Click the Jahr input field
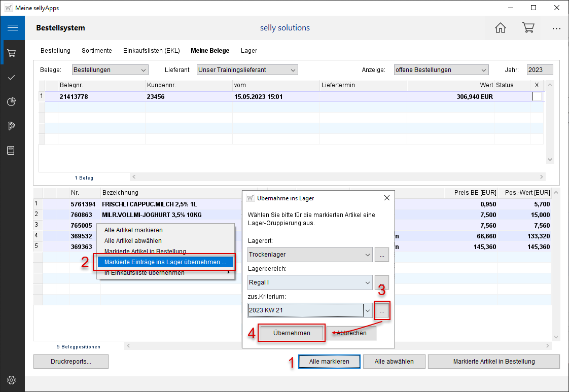Viewport: 569px width, 392px height. [x=540, y=70]
